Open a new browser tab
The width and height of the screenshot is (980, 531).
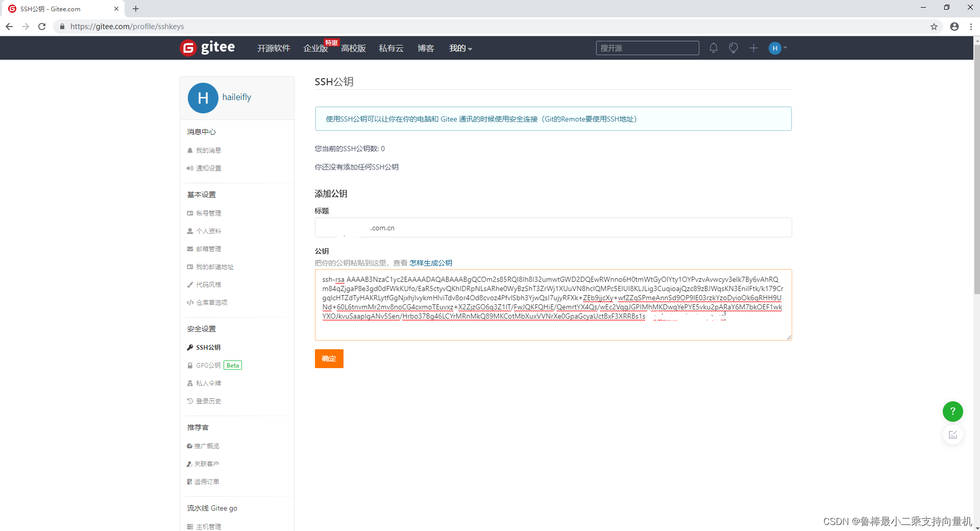tap(136, 9)
